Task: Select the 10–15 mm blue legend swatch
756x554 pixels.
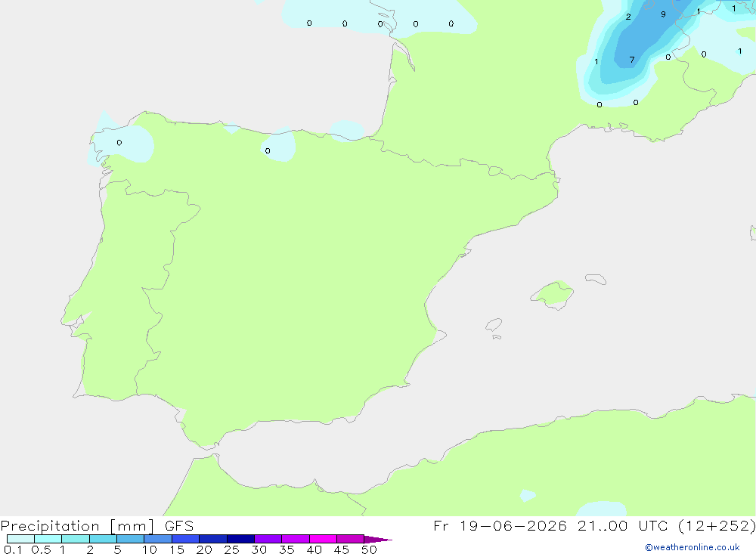Action: [158, 539]
